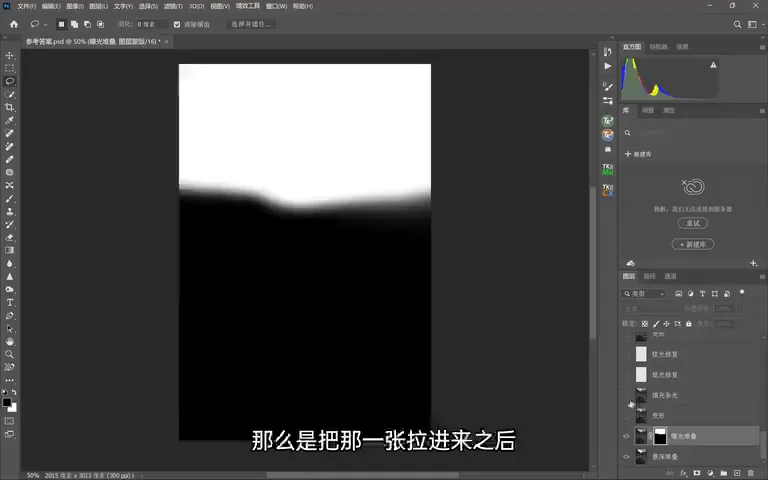This screenshot has width=768, height=480.
Task: Switch to the 属性 tab
Action: tap(669, 111)
